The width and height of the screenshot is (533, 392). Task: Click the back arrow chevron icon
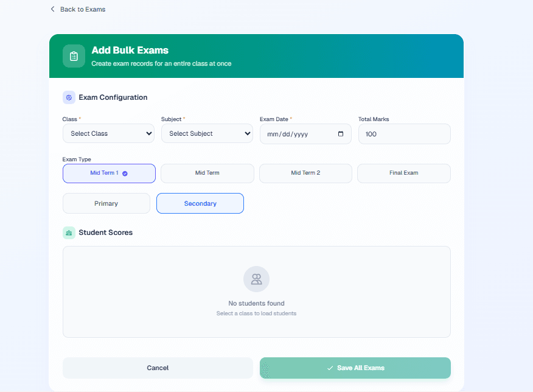(x=52, y=9)
